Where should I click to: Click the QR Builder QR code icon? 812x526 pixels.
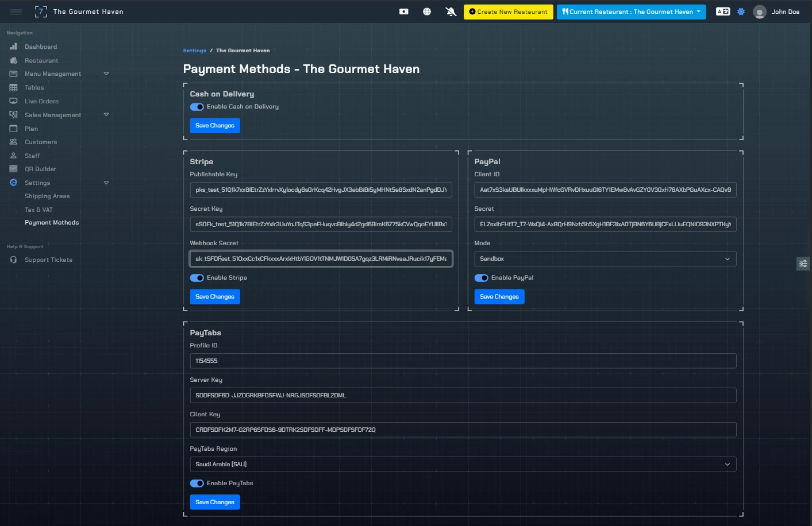coord(13,169)
